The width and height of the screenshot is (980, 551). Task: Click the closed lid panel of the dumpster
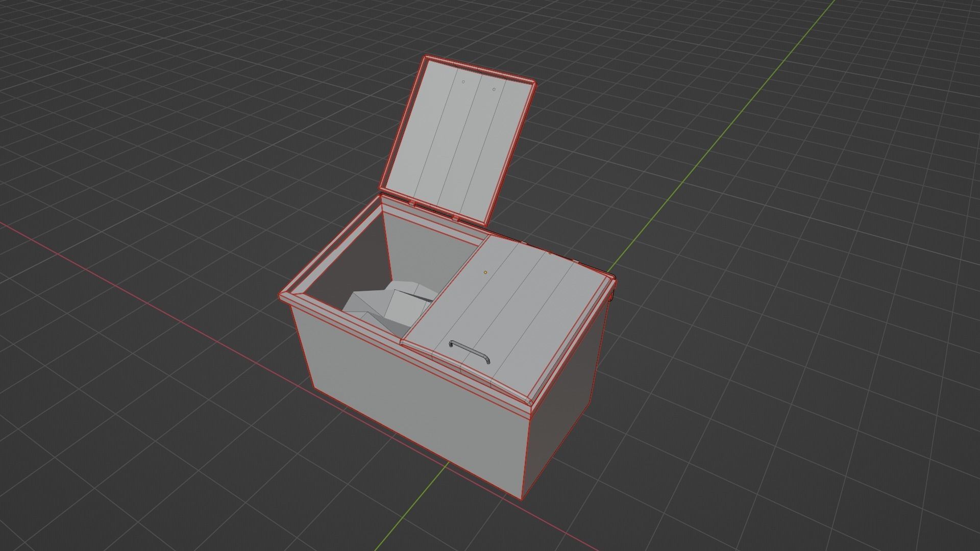click(508, 320)
